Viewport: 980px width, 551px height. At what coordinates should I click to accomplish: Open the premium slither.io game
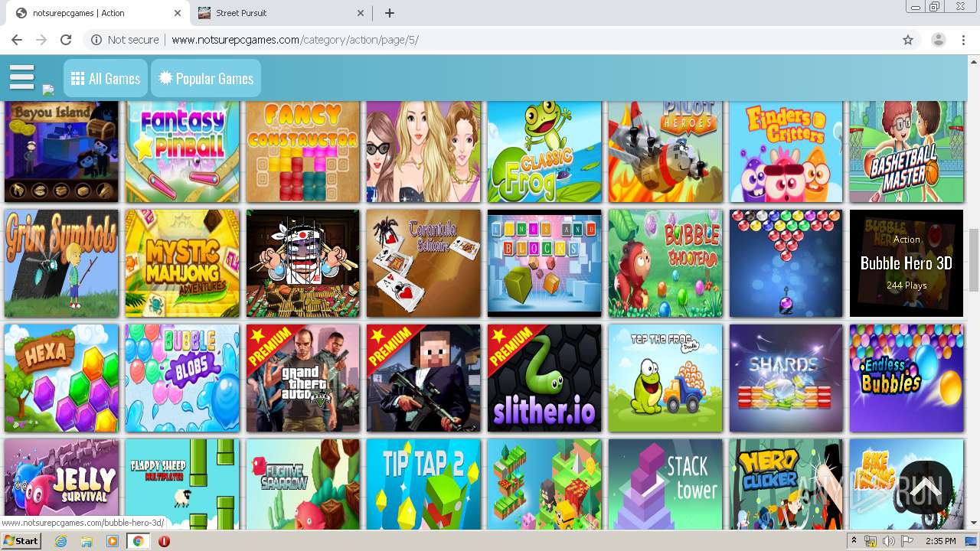[544, 378]
